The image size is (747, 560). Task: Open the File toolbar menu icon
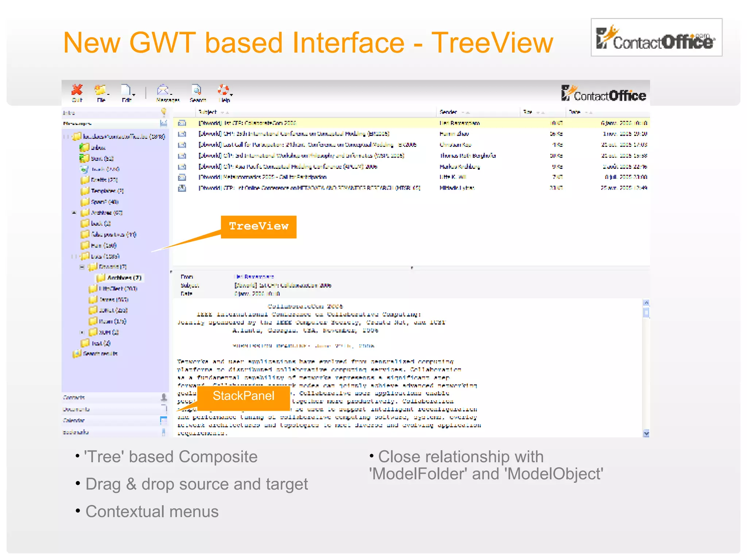(100, 90)
